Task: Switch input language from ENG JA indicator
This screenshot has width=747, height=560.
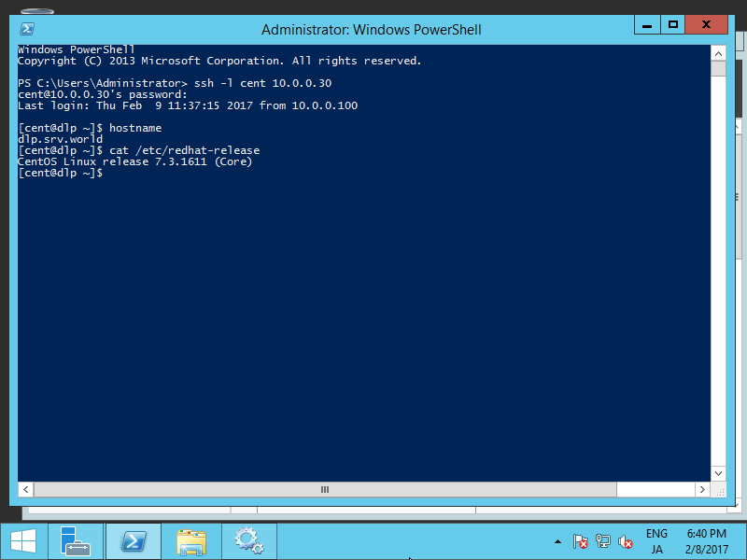Action: click(x=656, y=540)
